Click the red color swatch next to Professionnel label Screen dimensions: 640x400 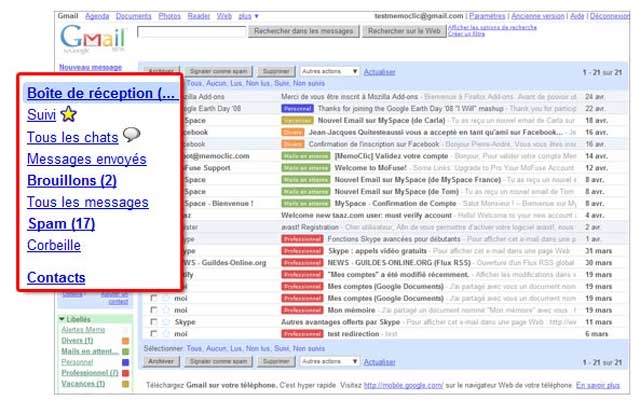coord(125,372)
